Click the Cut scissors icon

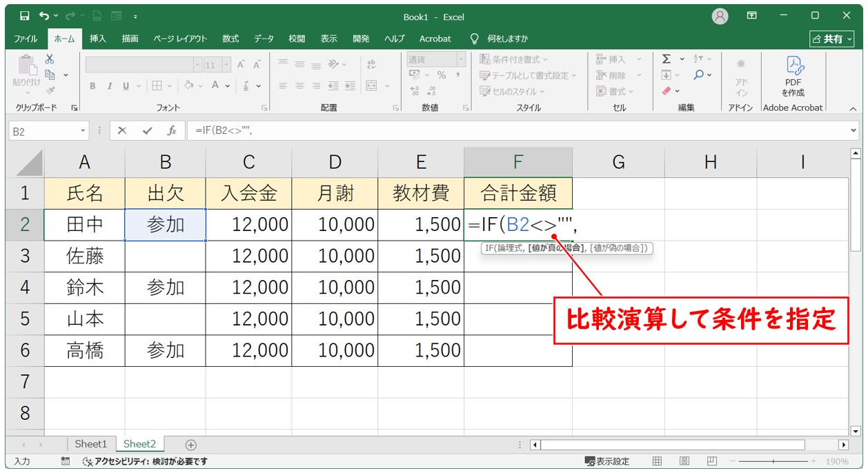(50, 59)
